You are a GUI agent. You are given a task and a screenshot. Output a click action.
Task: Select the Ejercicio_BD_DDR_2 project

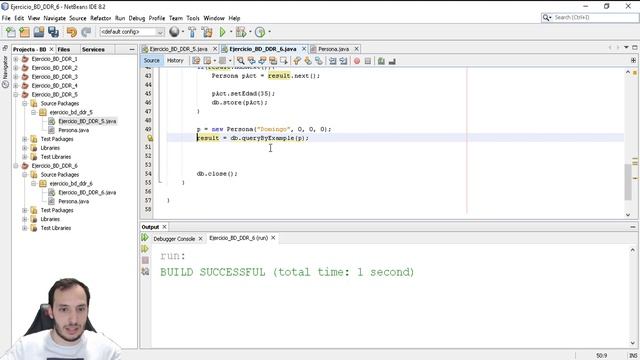(54, 68)
